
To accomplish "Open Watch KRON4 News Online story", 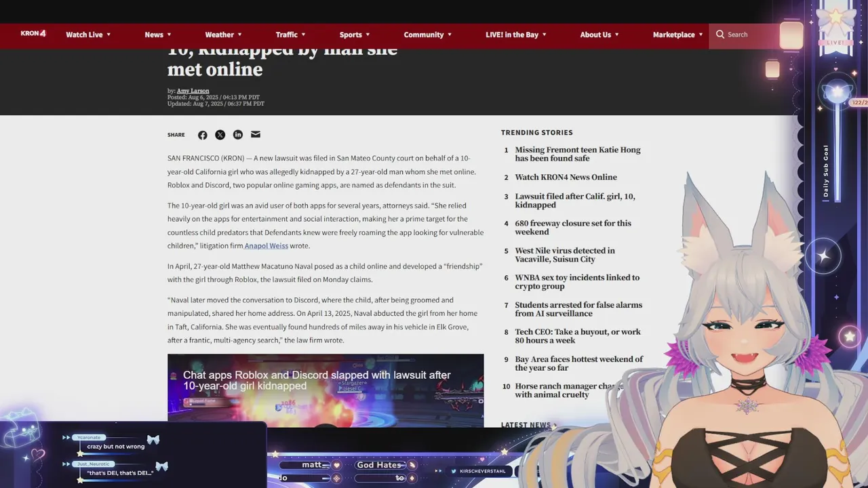I will coord(566,178).
